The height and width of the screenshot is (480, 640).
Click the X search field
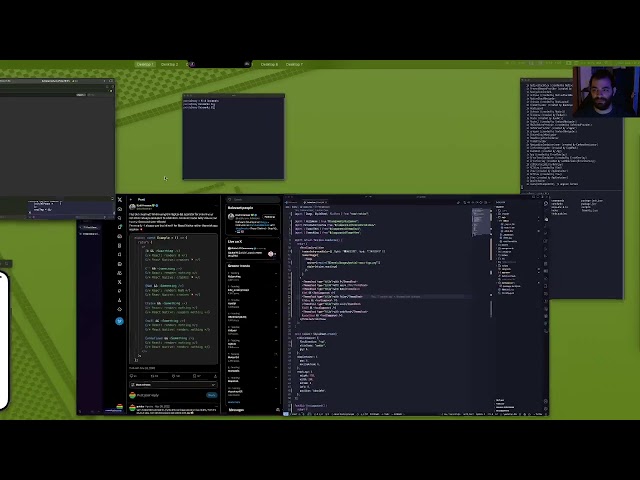pyautogui.click(x=253, y=200)
